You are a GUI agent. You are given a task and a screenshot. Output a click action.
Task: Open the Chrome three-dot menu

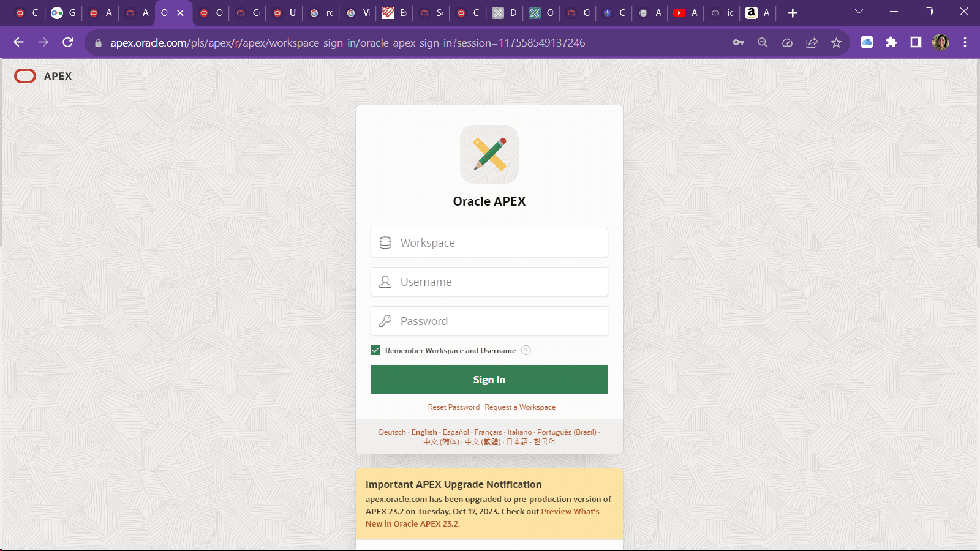coord(965,42)
